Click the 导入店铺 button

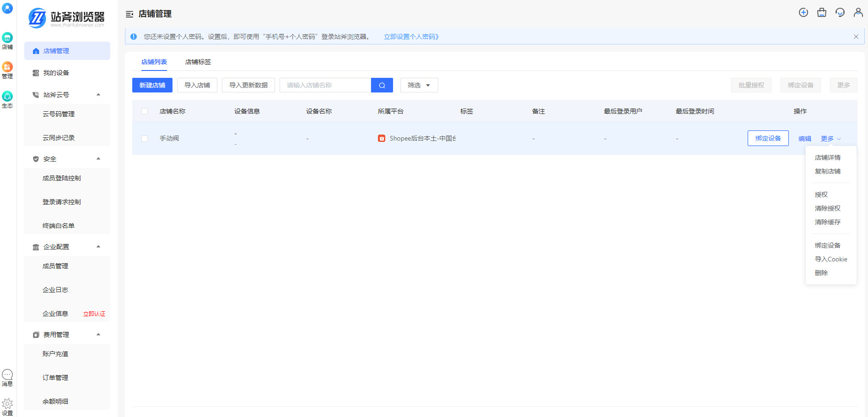pos(197,85)
